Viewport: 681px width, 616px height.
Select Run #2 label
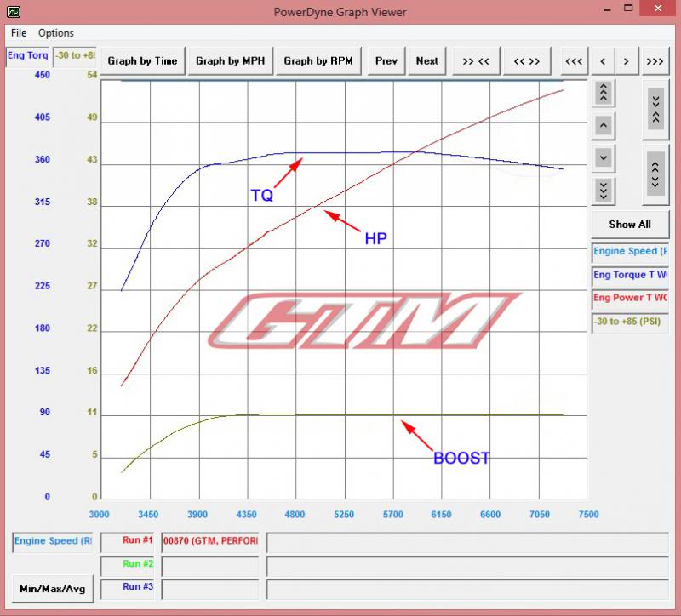[x=127, y=565]
